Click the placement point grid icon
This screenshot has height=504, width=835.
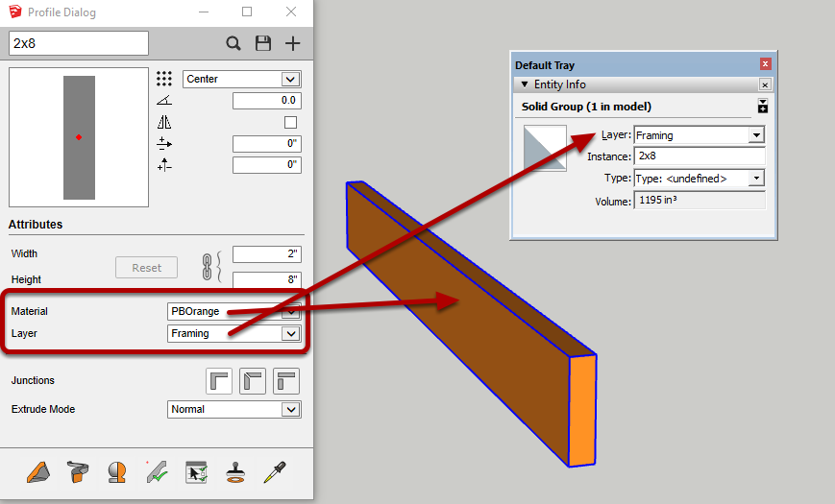click(164, 79)
